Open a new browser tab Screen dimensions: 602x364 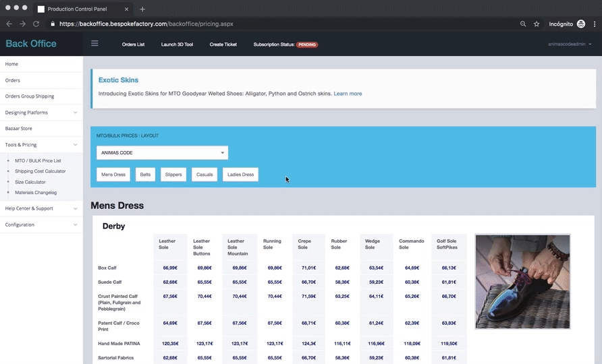pos(142,9)
